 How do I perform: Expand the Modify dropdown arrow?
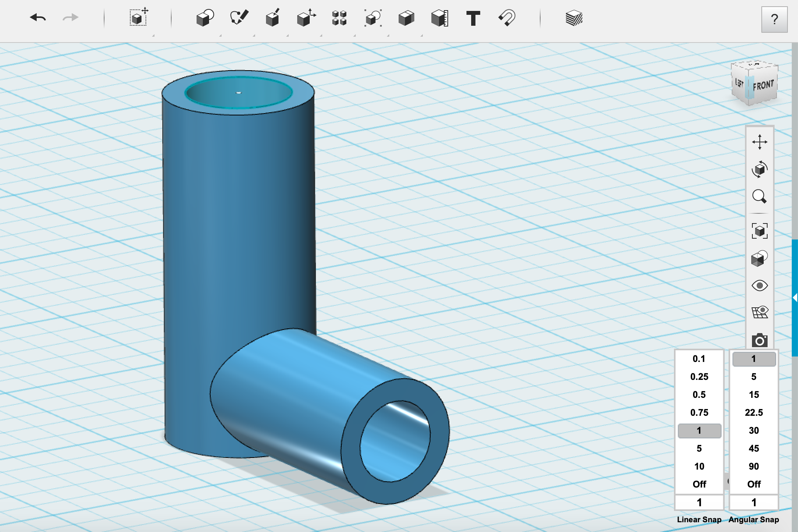tap(321, 35)
